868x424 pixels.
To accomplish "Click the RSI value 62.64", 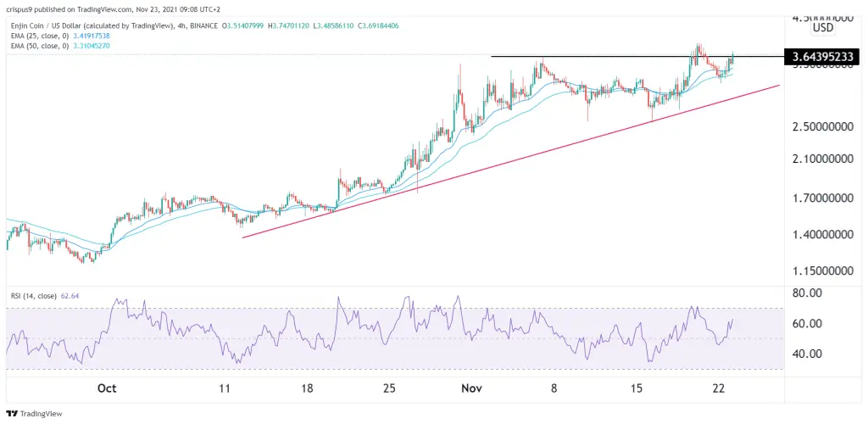I will (x=68, y=296).
